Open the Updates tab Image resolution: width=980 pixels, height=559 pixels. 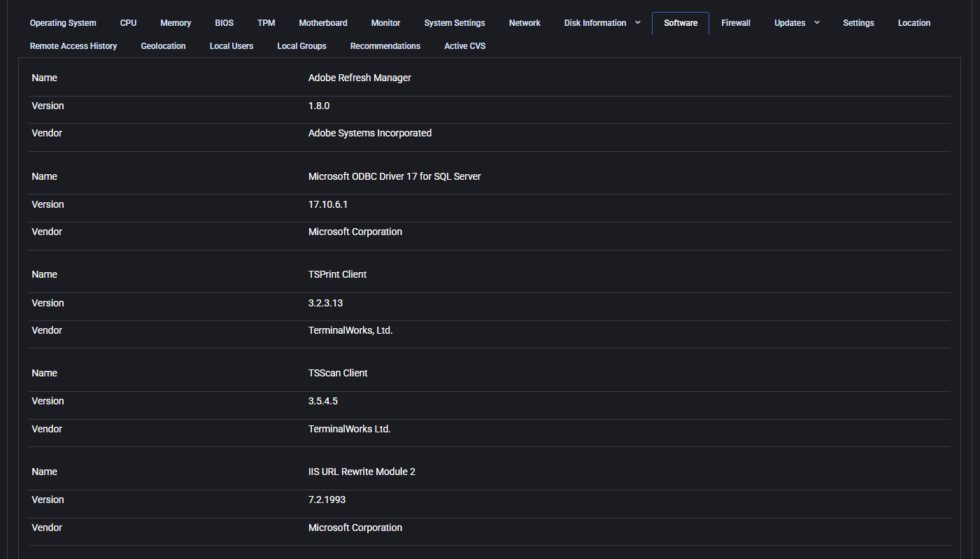[790, 23]
